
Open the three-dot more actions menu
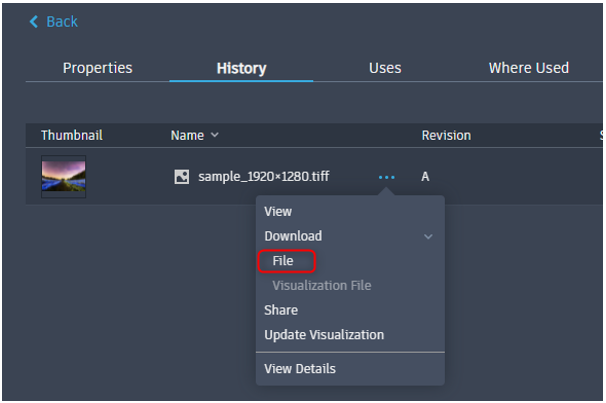pos(386,177)
